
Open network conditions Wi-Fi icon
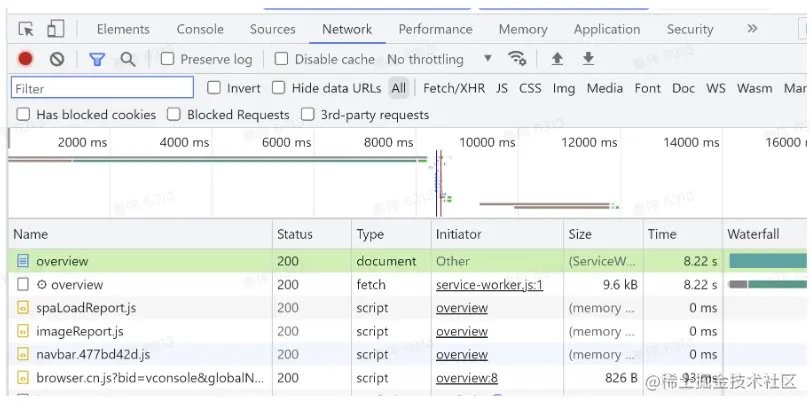point(517,58)
